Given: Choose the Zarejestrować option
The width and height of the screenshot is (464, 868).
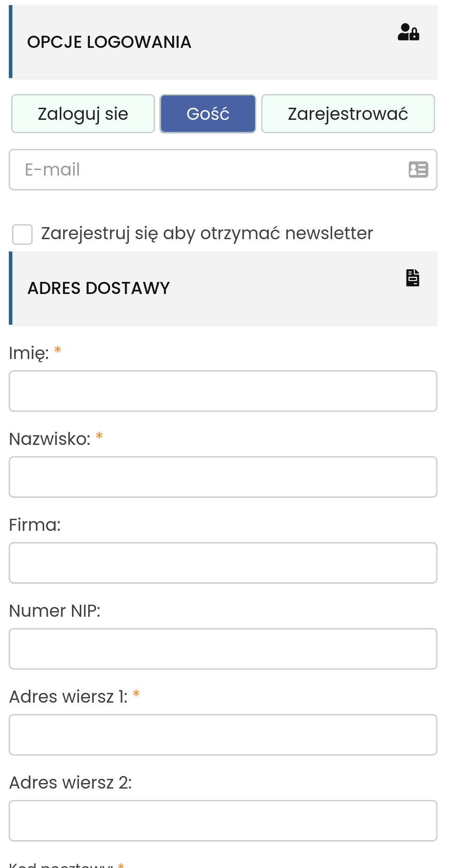Looking at the screenshot, I should tap(348, 114).
